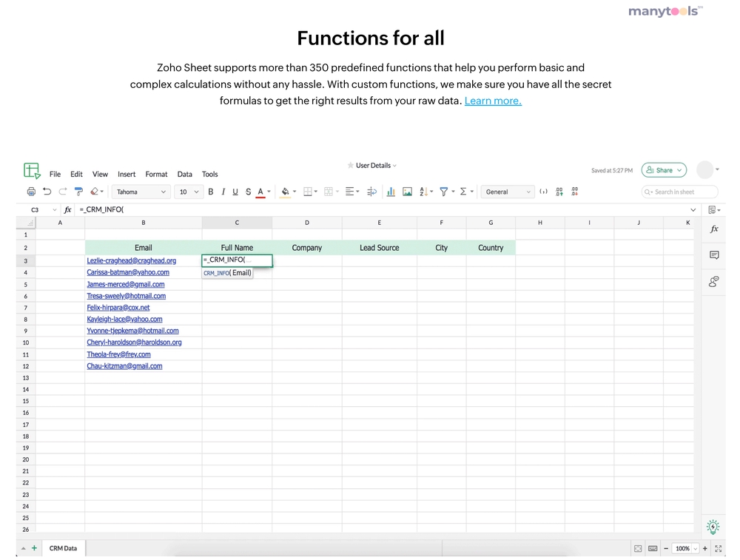Open the Tahoma font dropdown
The image size is (740, 560).
(141, 192)
